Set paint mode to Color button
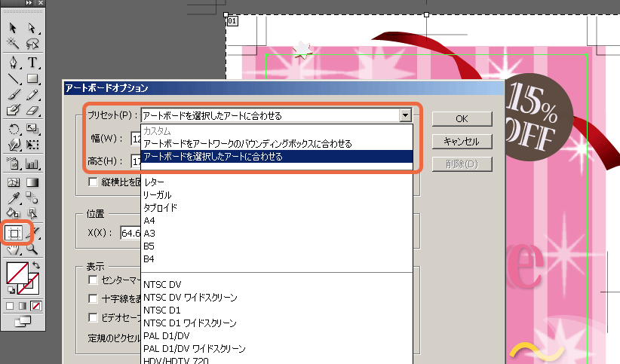This screenshot has width=620, height=364. (10, 306)
